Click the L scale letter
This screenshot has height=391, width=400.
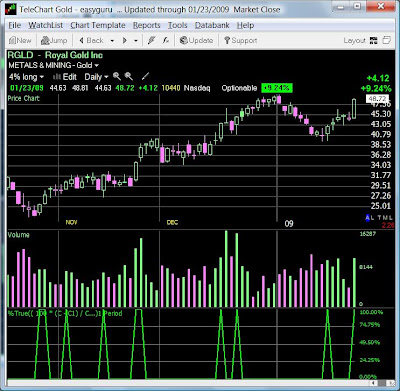click(373, 218)
